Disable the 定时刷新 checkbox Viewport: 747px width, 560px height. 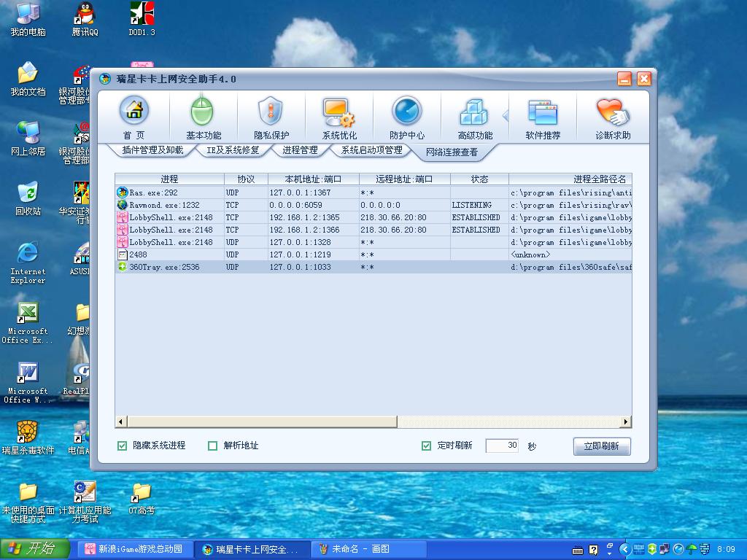(x=427, y=446)
